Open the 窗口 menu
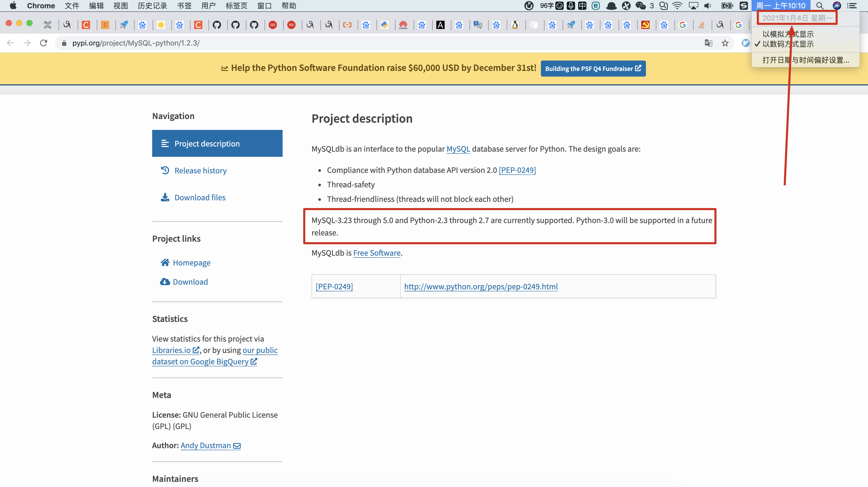This screenshot has height=487, width=868. click(x=264, y=5)
